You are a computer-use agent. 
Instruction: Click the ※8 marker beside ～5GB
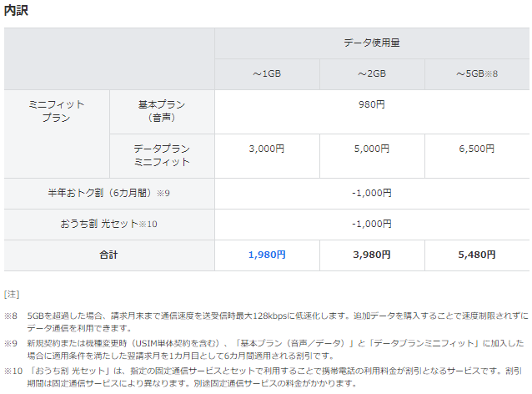coord(493,73)
